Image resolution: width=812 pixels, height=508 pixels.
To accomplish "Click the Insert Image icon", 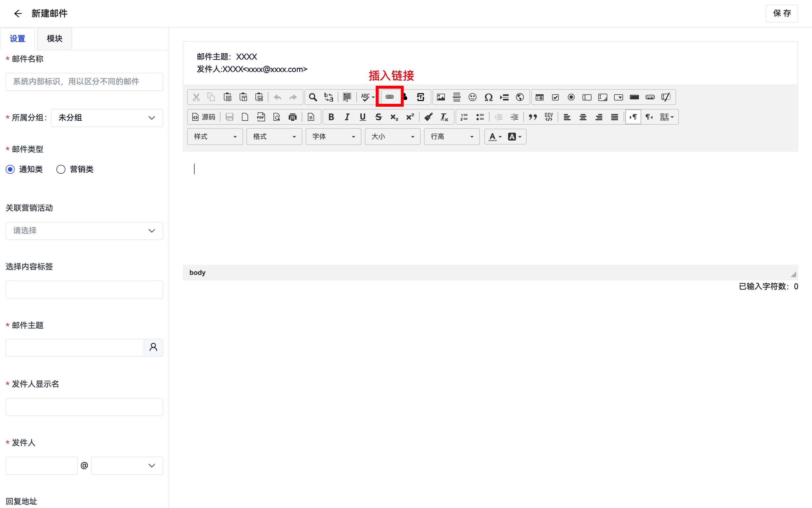I will click(441, 97).
